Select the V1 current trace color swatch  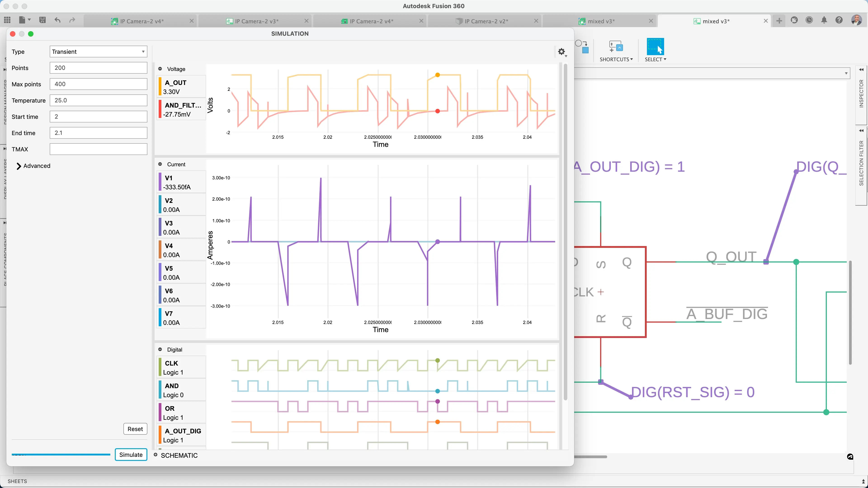160,182
